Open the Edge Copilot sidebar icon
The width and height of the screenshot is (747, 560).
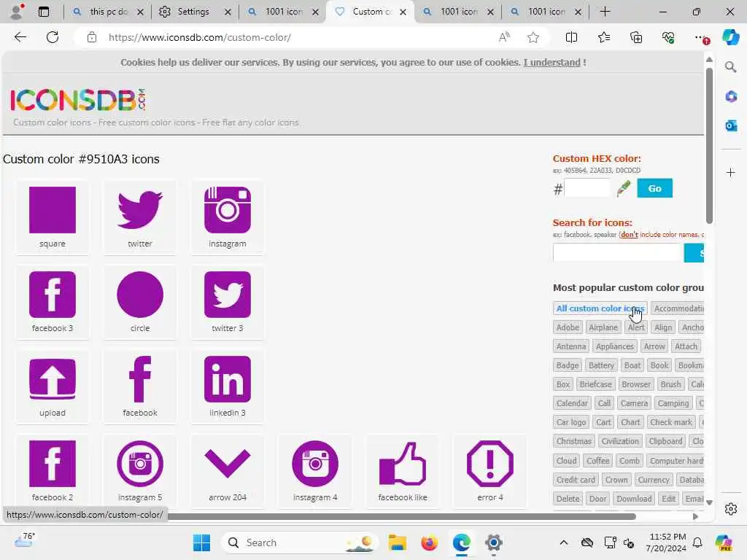(731, 37)
